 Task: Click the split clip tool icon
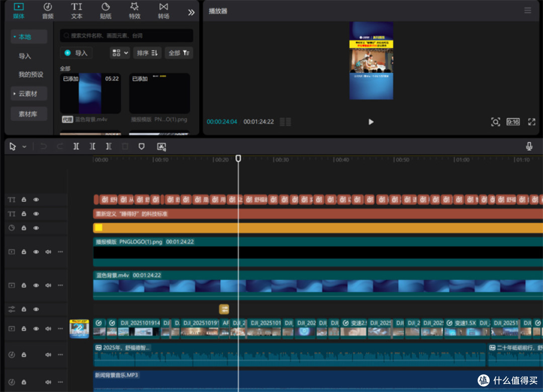coord(76,146)
